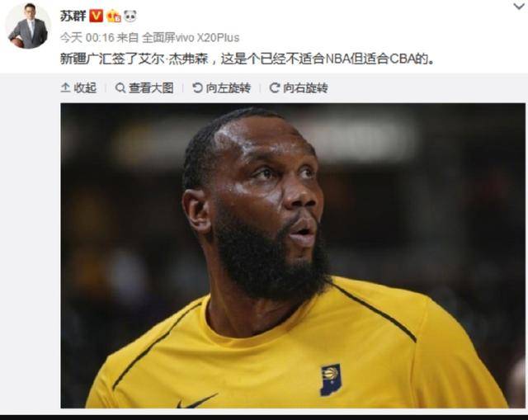Select the 向右旋转 text label
This screenshot has width=528, height=420.
[x=305, y=88]
